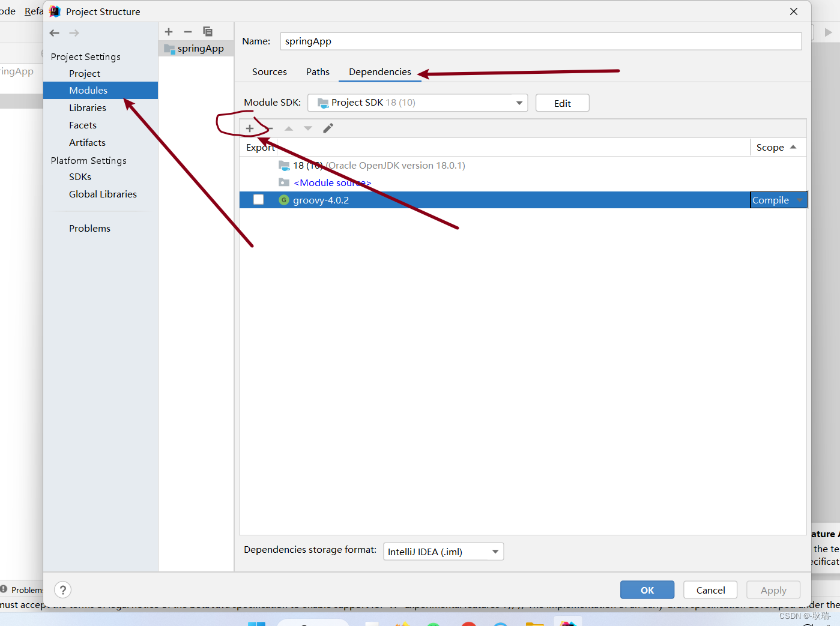Add a new module with plus icon
This screenshot has height=626, width=840.
pos(169,32)
